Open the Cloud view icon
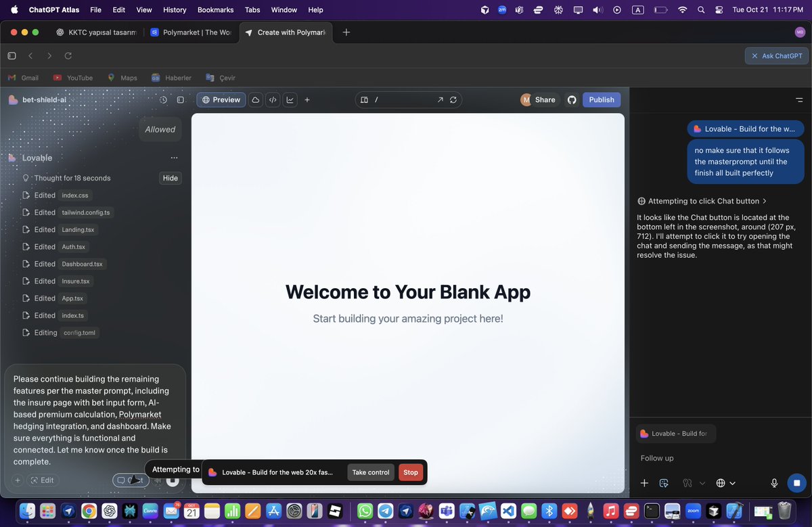Viewport: 812px width, 527px height. 256,99
